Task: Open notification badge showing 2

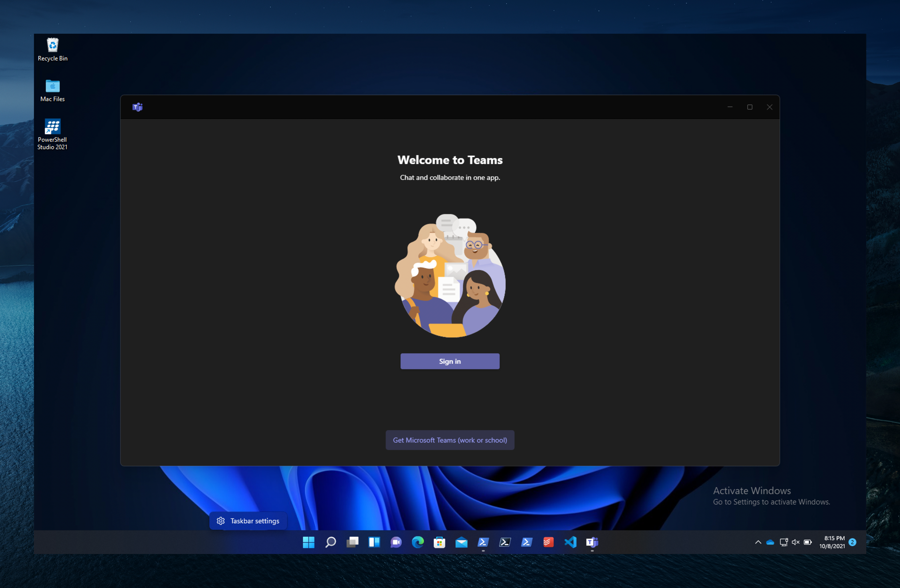Action: [x=852, y=542]
